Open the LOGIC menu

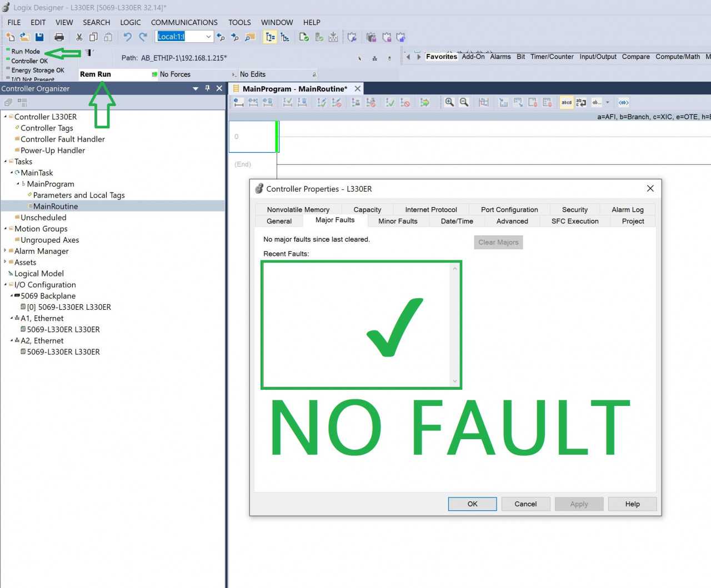click(x=131, y=22)
